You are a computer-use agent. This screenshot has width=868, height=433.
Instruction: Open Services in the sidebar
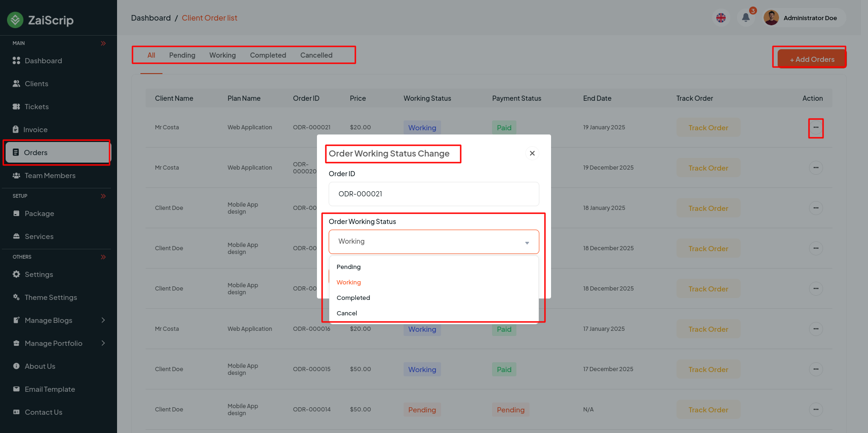(39, 237)
